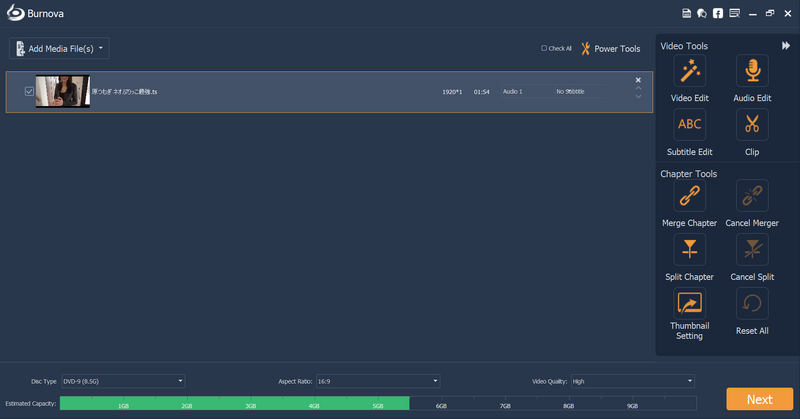
Task: Open the Facebook icon in title bar
Action: (718, 13)
